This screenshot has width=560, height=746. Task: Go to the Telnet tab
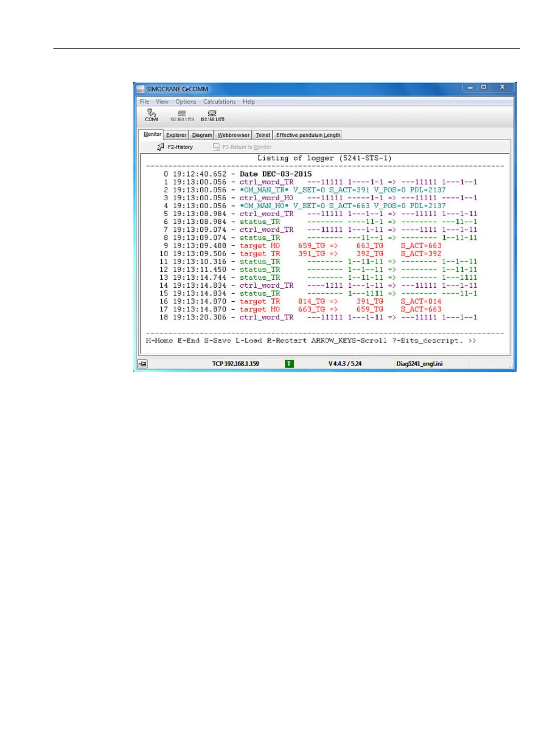click(263, 135)
